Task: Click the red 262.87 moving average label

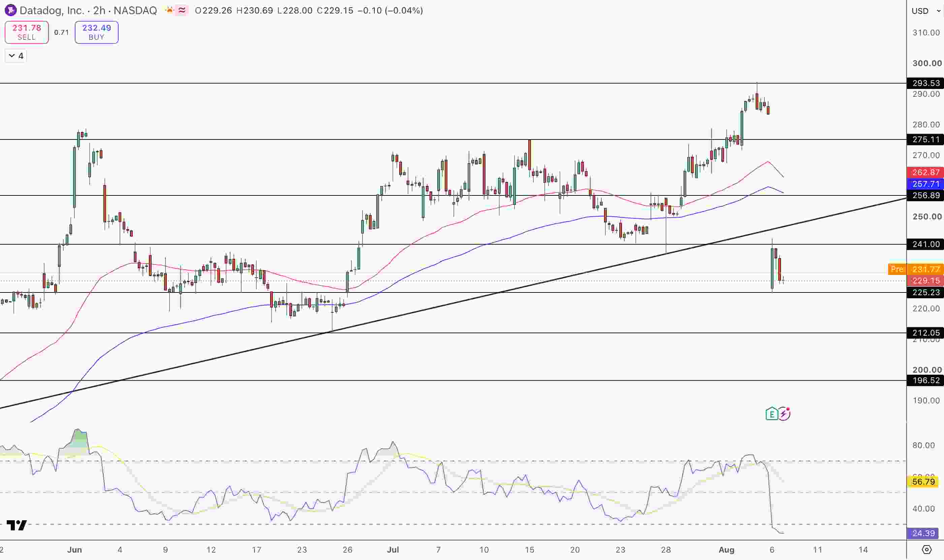Action: coord(925,172)
